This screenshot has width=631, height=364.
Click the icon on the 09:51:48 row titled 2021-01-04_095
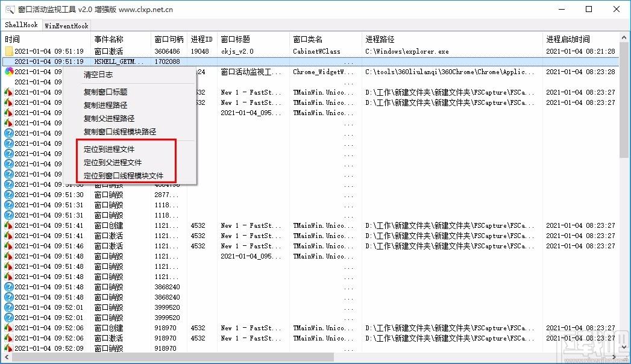(x=9, y=256)
